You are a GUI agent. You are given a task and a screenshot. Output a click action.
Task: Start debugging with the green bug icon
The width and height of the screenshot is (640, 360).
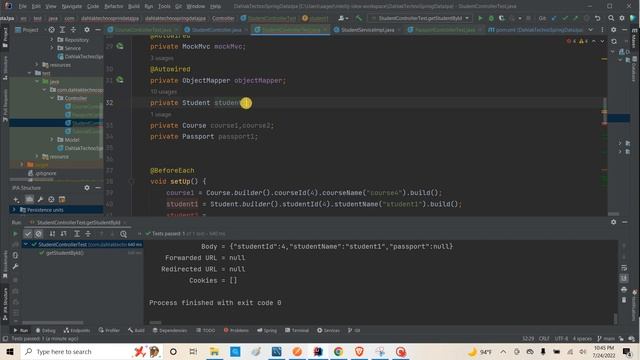point(491,18)
